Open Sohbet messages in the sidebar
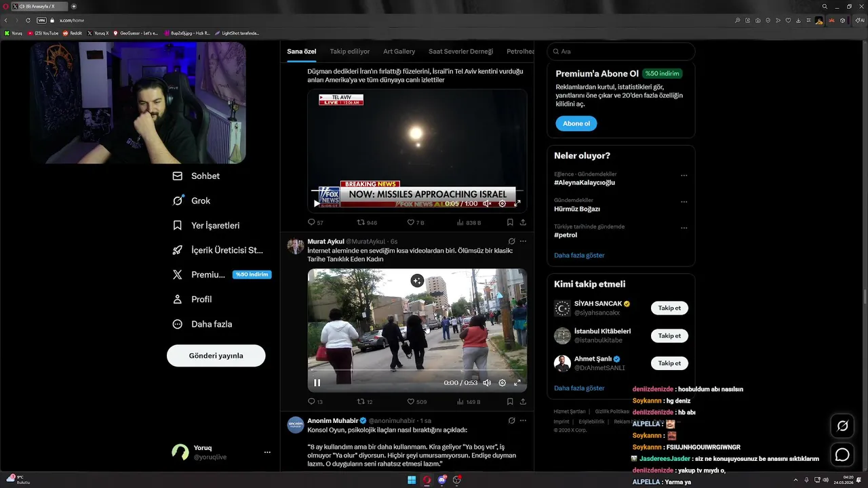Screen dimensions: 868x488 (196, 176)
